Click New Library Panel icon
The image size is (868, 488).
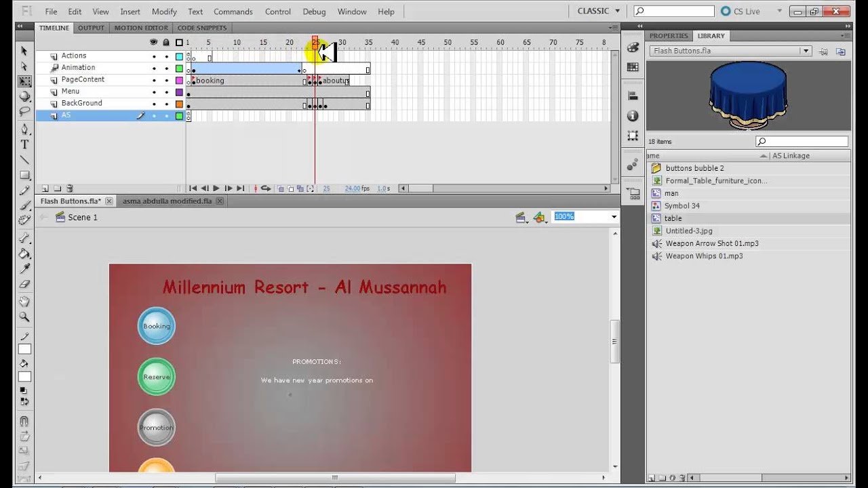[x=841, y=51]
